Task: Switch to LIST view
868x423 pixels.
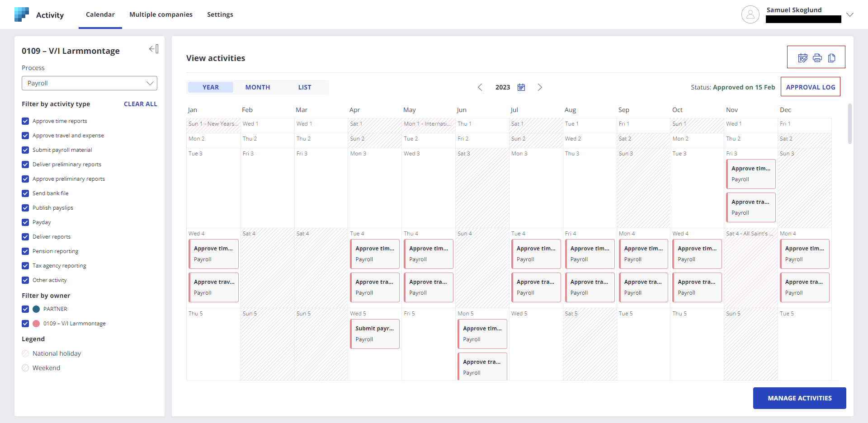Action: click(305, 87)
